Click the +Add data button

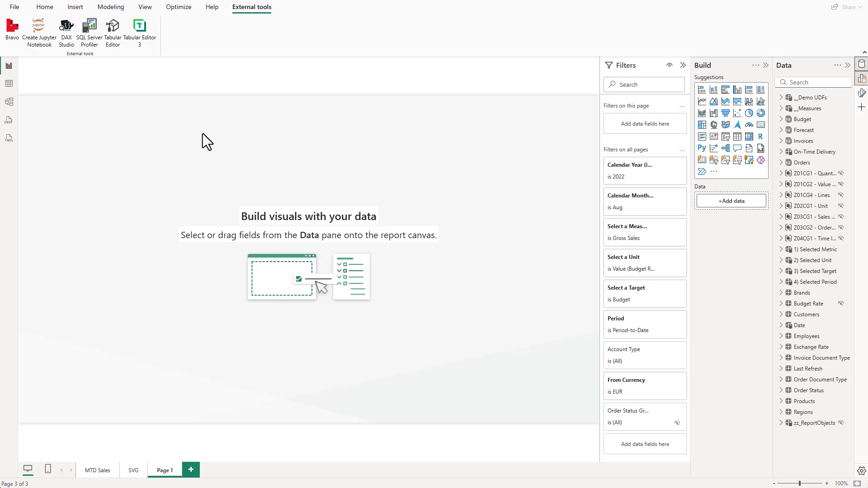[x=731, y=201]
